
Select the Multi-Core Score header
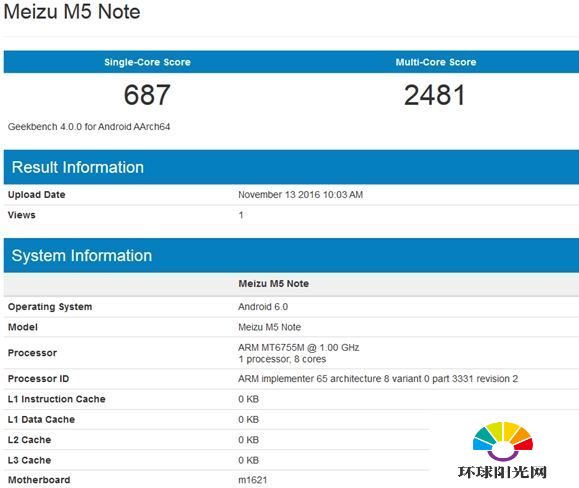pos(436,62)
